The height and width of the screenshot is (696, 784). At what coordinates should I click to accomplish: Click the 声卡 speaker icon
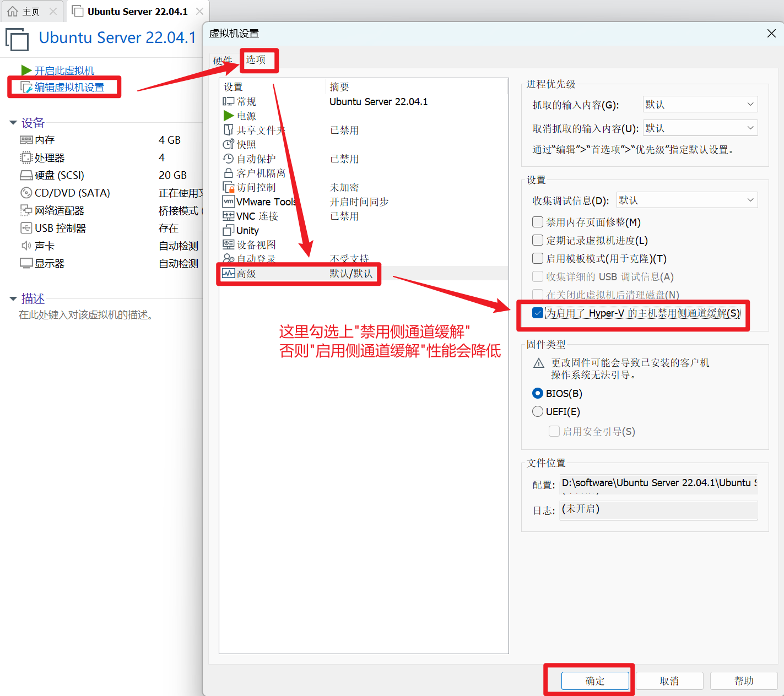(x=26, y=246)
